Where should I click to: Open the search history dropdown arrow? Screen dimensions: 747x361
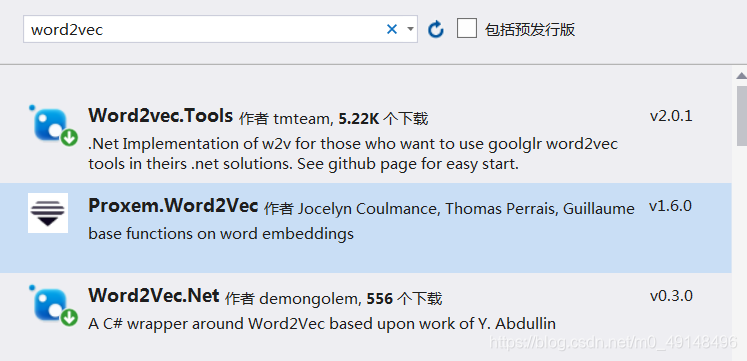click(410, 30)
